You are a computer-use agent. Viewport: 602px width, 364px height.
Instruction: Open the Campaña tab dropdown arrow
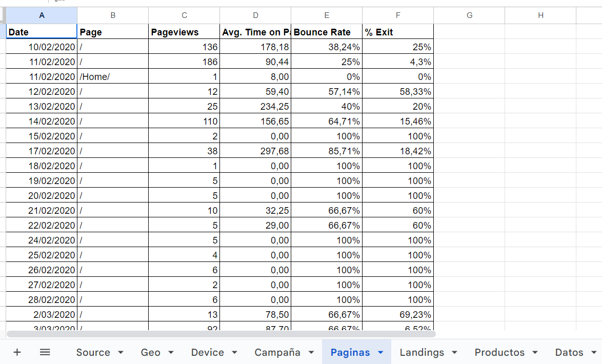tap(311, 353)
